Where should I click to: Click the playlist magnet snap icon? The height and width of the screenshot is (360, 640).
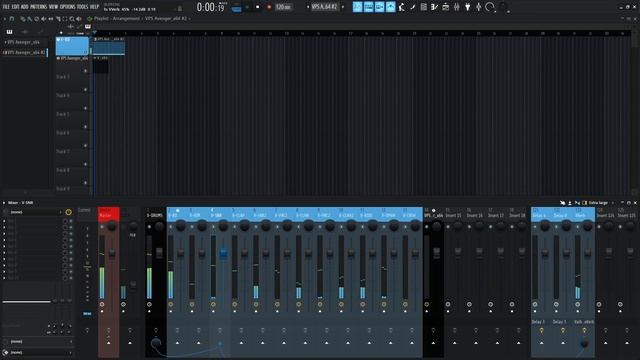pyautogui.click(x=12, y=19)
